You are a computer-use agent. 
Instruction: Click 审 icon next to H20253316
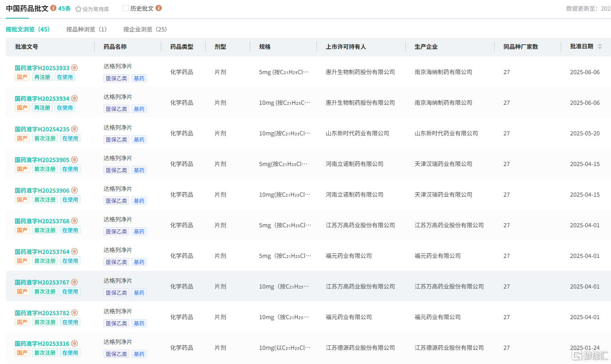click(x=75, y=344)
